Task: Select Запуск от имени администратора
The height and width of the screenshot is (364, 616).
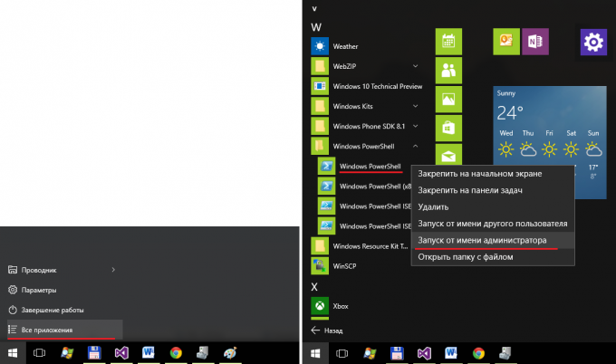Action: (x=493, y=240)
